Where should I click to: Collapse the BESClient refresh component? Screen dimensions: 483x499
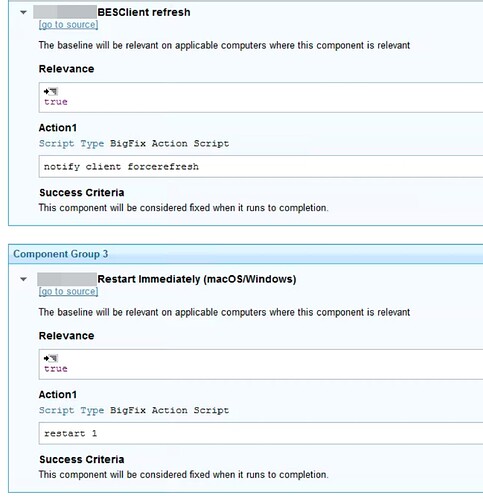[x=23, y=12]
